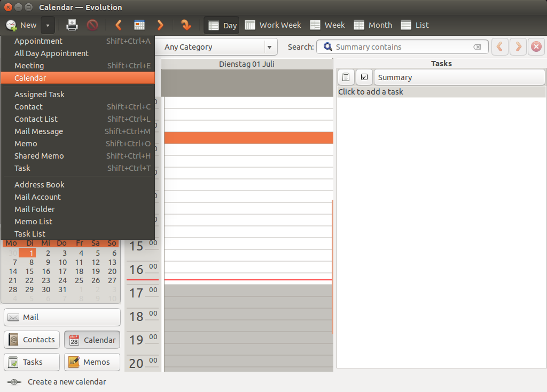The width and height of the screenshot is (547, 392).
Task: Switch to Day view
Action: click(x=222, y=25)
